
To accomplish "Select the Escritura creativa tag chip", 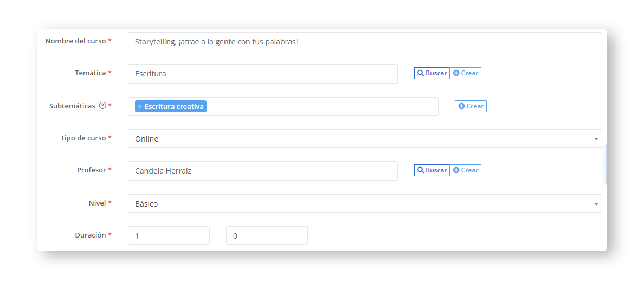I will coord(174,107).
